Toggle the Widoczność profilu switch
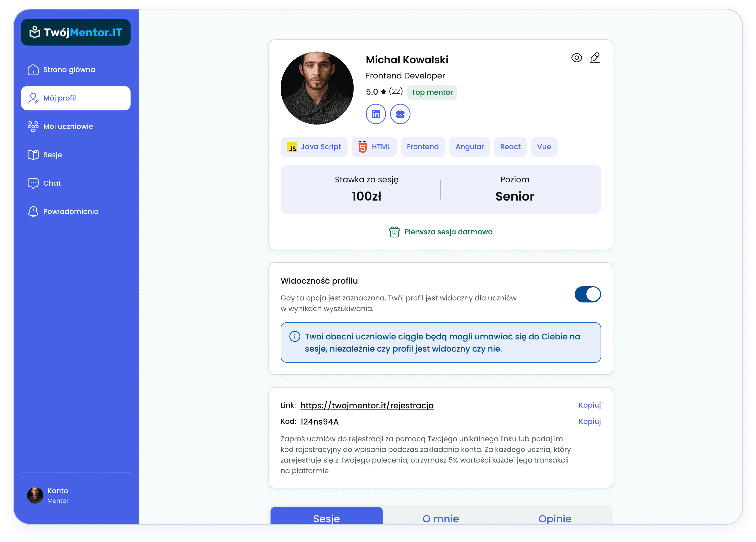756x542 pixels. point(587,294)
